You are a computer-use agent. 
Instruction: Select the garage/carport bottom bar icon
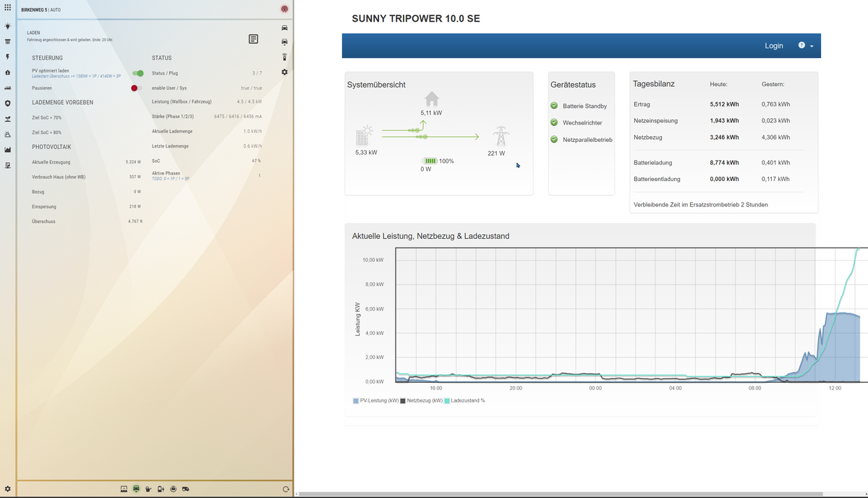pos(124,489)
